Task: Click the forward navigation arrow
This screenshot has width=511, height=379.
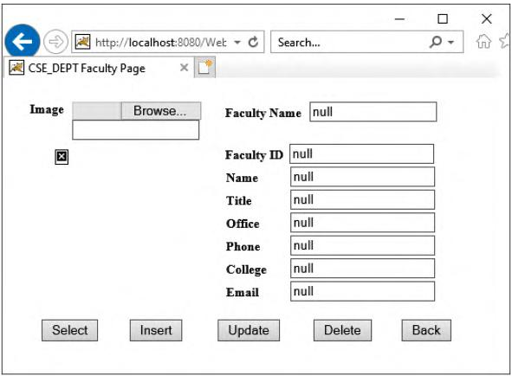Action: [x=56, y=42]
